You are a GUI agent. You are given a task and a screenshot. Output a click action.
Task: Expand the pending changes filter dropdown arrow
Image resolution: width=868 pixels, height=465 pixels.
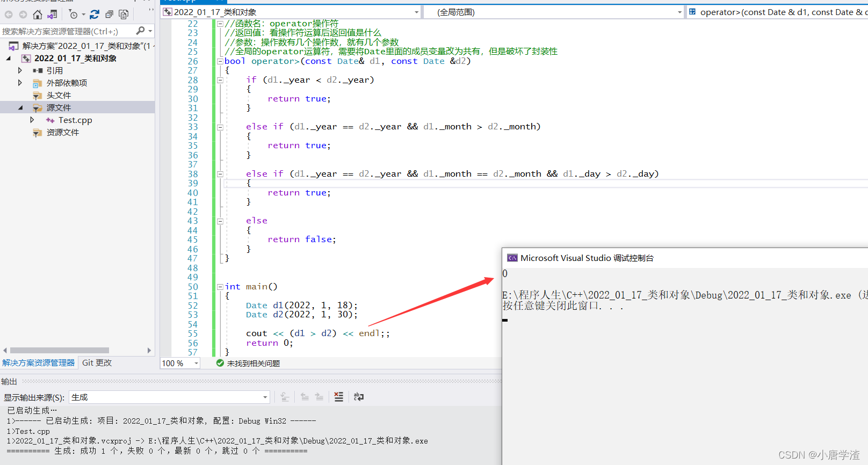[83, 14]
